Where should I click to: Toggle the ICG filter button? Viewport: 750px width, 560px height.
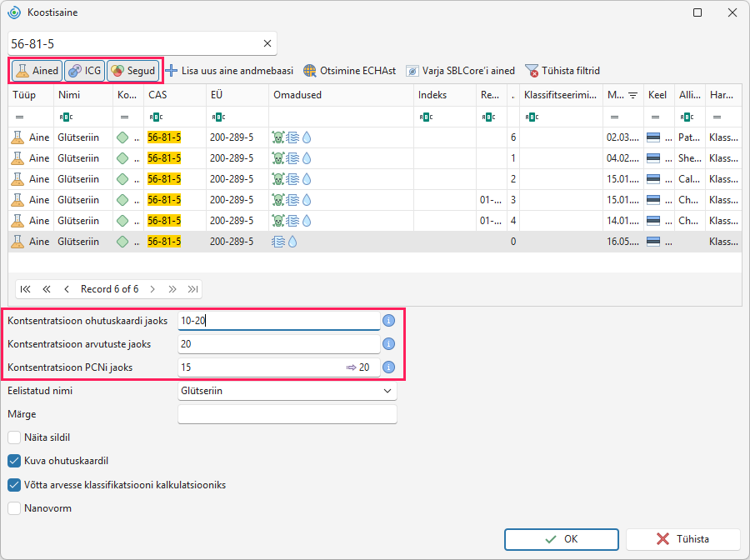coord(84,71)
